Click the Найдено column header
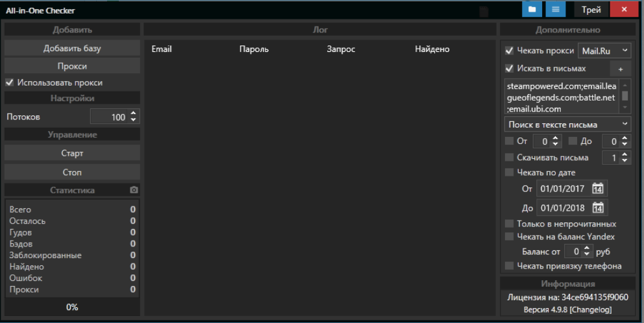 [x=432, y=49]
